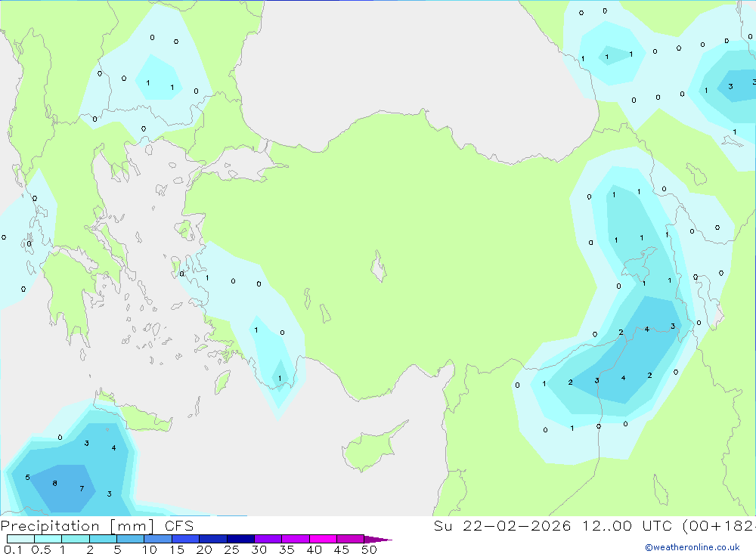This screenshot has height=554, width=756.
Task: Click the '30' legend scale label
Action: tap(259, 549)
